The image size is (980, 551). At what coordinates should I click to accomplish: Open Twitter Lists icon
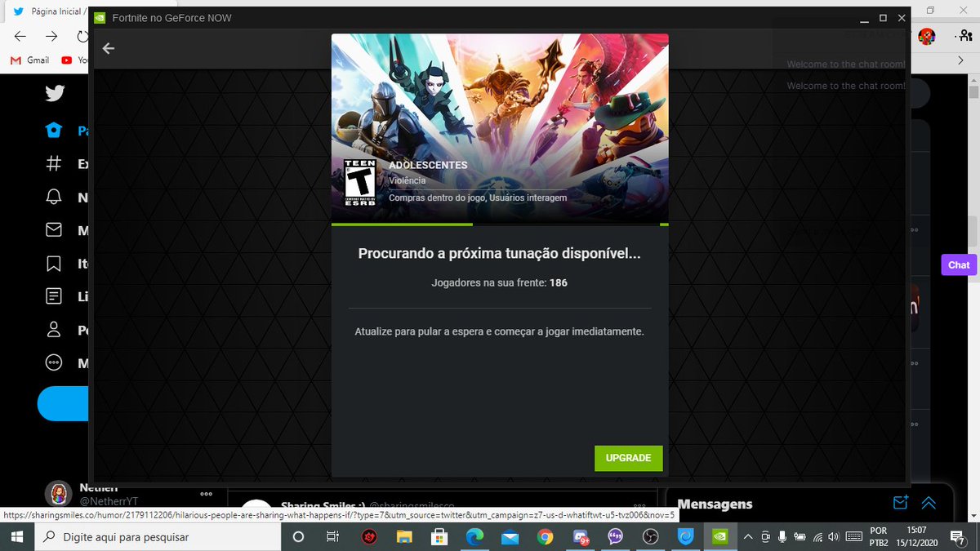point(54,296)
